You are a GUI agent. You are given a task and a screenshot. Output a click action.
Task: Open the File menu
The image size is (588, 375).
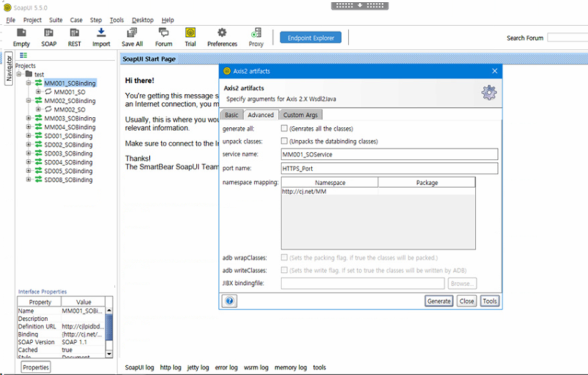pos(11,20)
